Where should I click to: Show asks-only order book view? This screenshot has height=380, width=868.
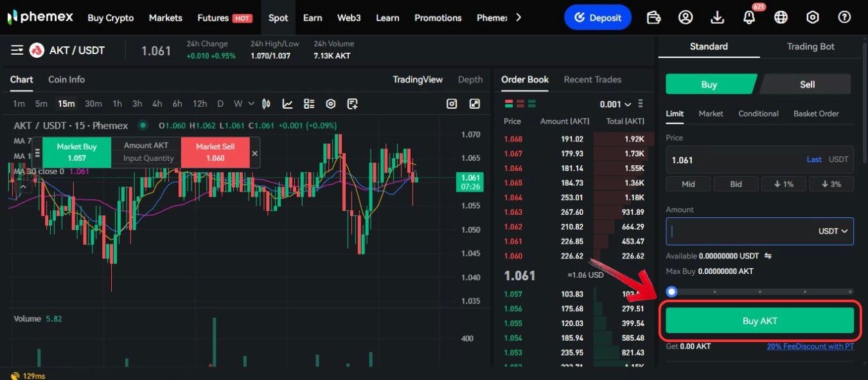tap(520, 104)
